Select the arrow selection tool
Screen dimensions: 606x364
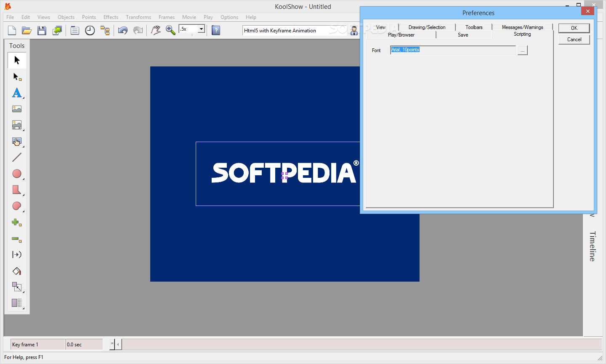pos(17,60)
